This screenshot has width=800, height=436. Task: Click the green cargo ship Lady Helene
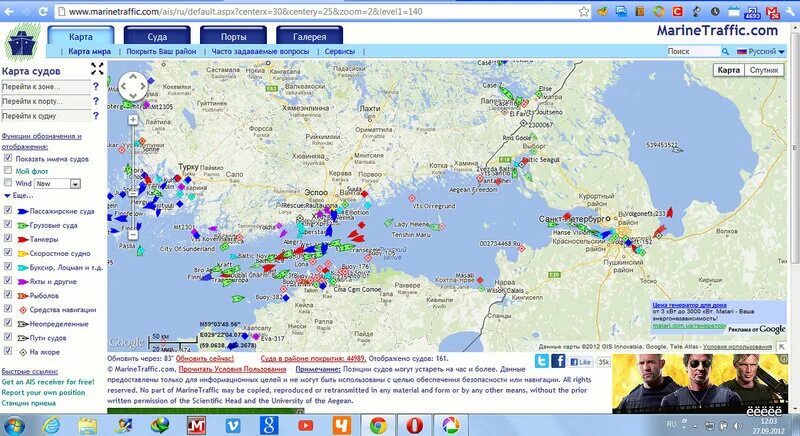[389, 223]
